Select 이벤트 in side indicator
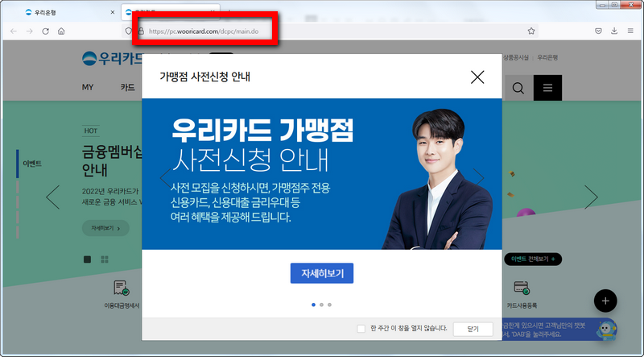Screen dimensions: 644x357 [x=32, y=164]
